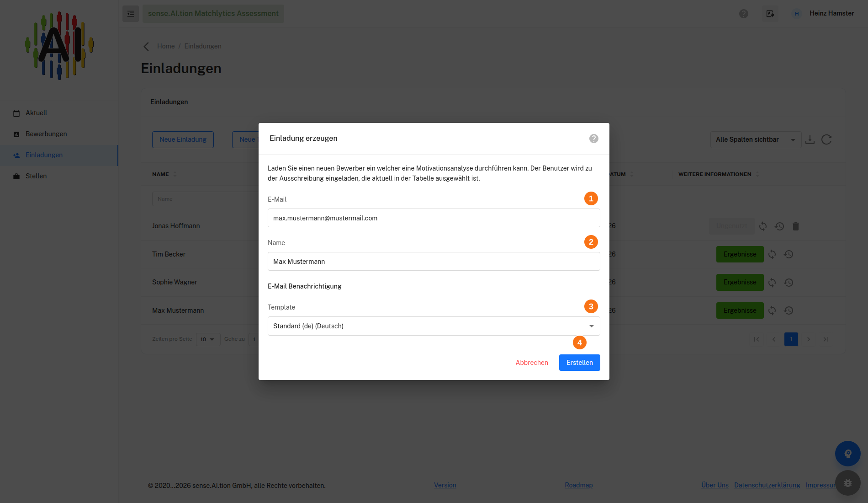The height and width of the screenshot is (503, 868).
Task: Delete the Jonas Hoffmann invitation
Action: [x=796, y=226]
